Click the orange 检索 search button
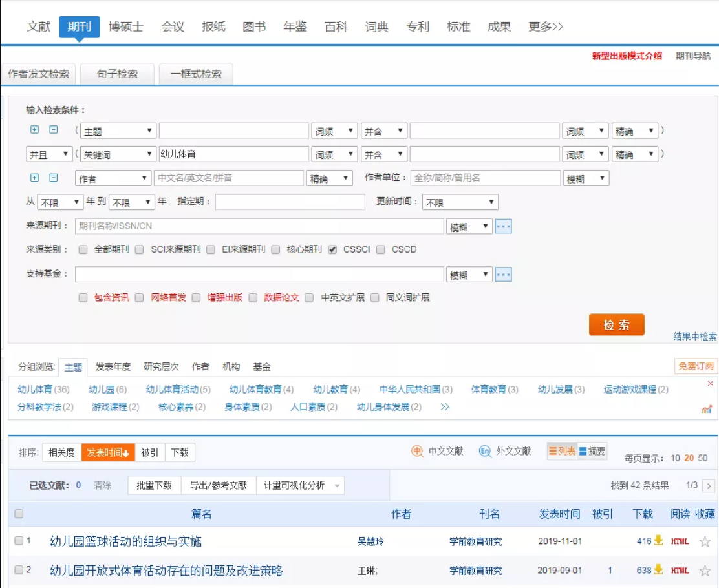This screenshot has width=719, height=588. pyautogui.click(x=617, y=324)
